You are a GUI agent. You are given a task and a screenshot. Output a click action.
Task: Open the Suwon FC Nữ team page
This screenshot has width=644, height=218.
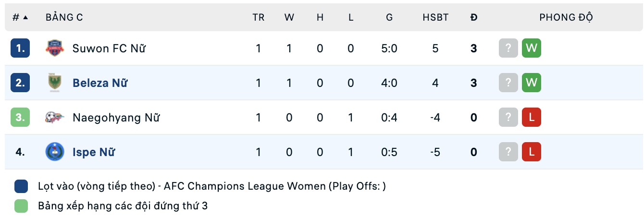(x=109, y=48)
